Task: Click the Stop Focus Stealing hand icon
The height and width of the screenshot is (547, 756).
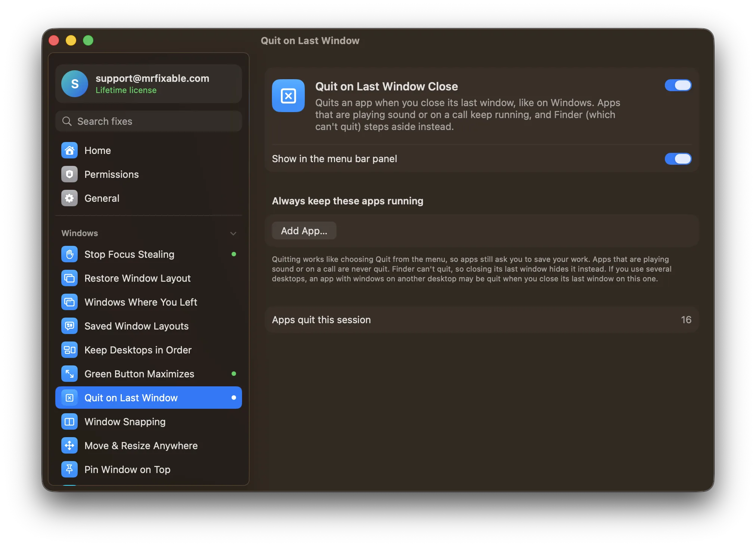Action: coord(69,254)
